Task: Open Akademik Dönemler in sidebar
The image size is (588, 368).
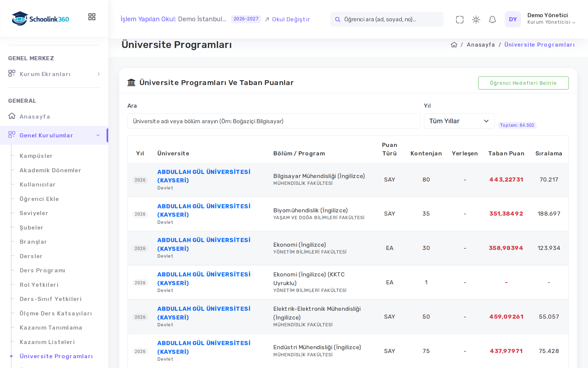Action: point(50,170)
